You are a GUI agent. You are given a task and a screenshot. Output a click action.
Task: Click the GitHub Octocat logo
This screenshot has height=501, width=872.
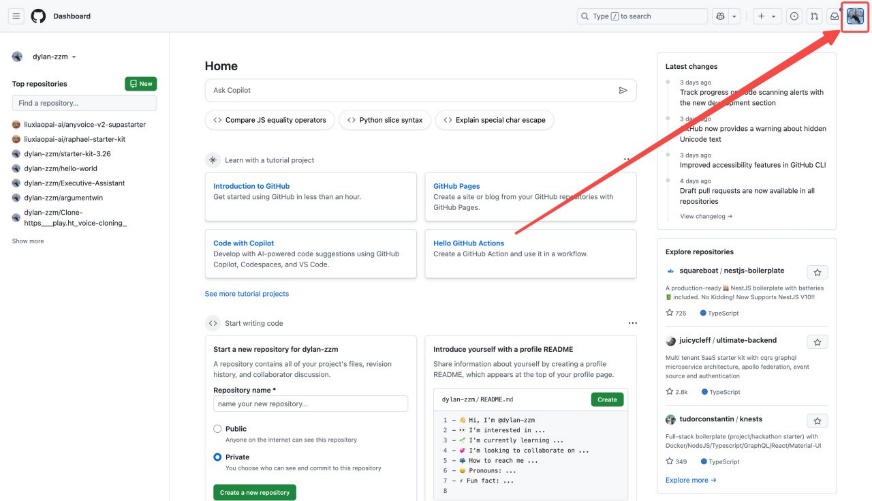(x=38, y=16)
